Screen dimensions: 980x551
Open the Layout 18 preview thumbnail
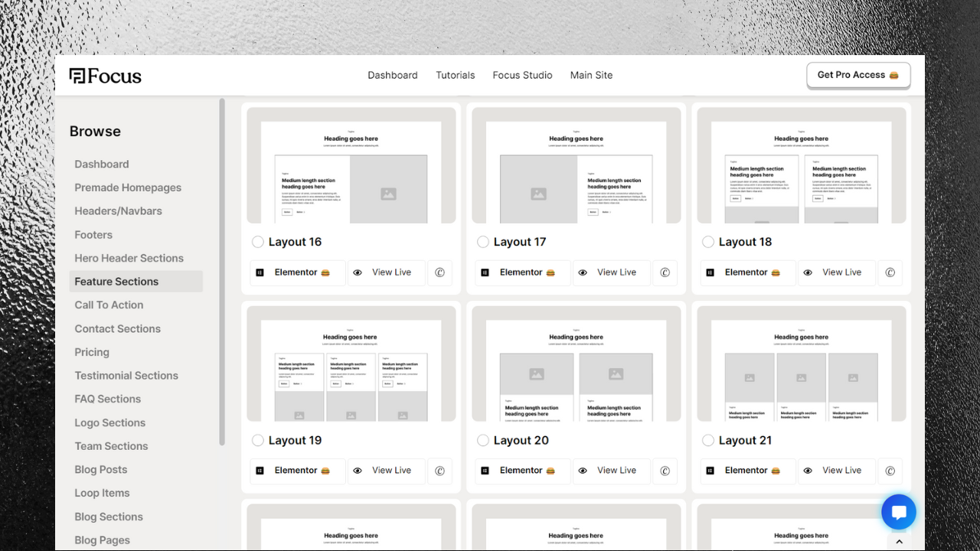point(802,165)
